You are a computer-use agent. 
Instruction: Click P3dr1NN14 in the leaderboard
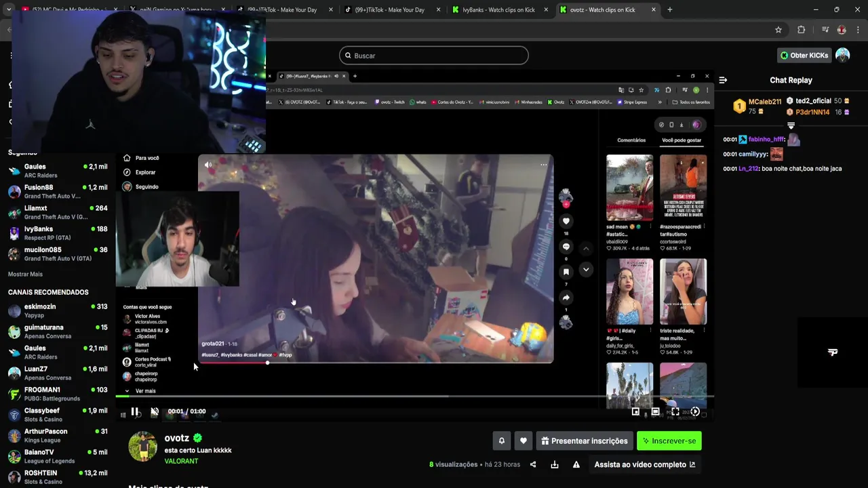(x=812, y=112)
